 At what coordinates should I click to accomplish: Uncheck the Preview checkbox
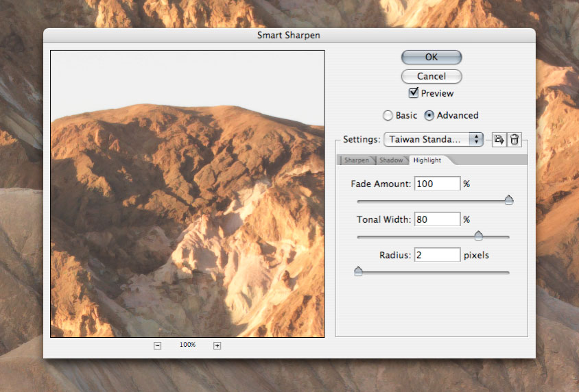pos(414,93)
